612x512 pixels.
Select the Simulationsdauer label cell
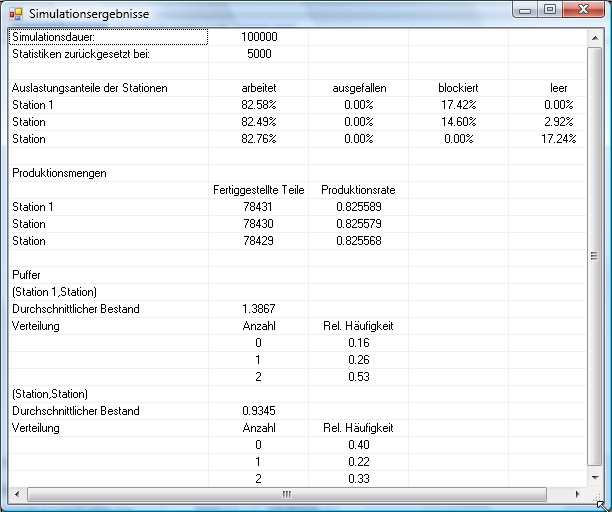tap(108, 37)
